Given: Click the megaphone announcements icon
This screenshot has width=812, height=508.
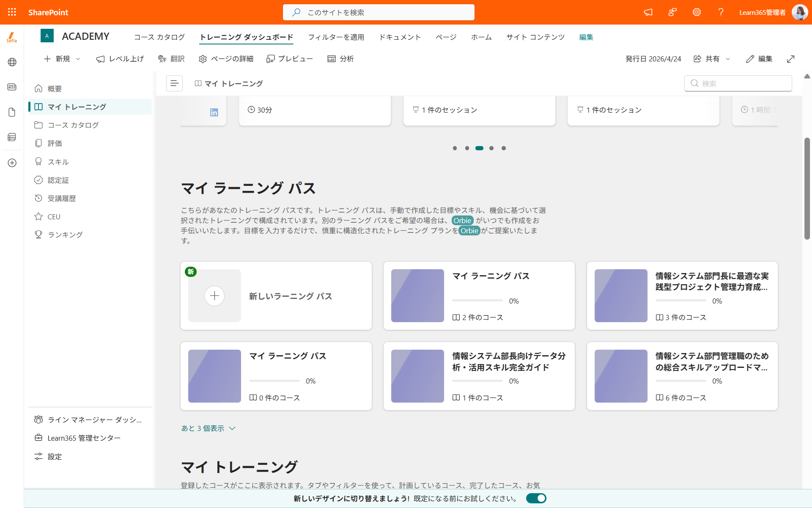Looking at the screenshot, I should click(648, 12).
